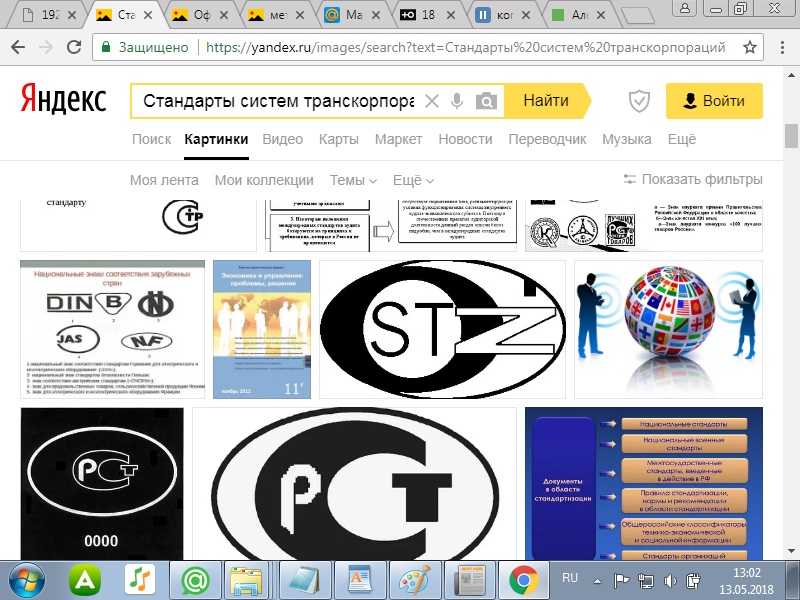This screenshot has height=600, width=800.
Task: Show the search filters panel
Action: tap(693, 179)
